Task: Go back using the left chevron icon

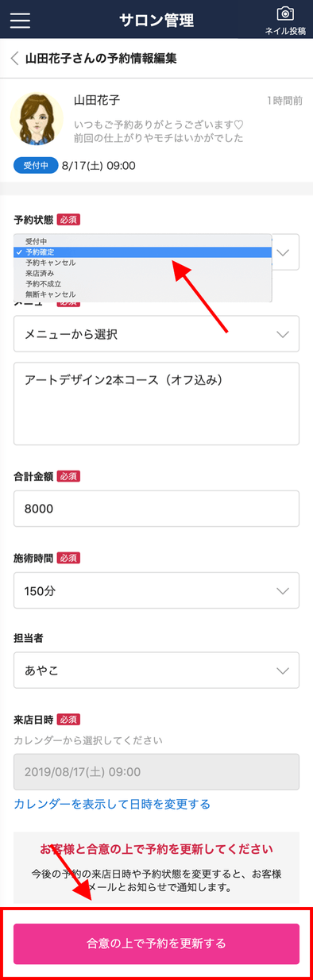Action: click(x=14, y=58)
